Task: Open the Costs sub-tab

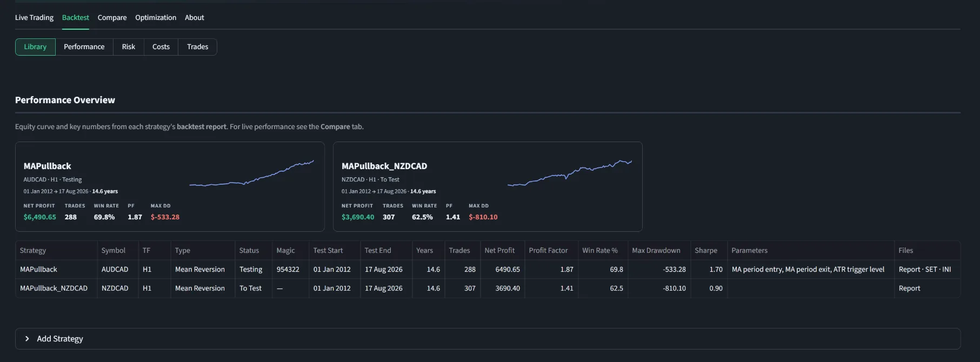Action: [x=161, y=47]
